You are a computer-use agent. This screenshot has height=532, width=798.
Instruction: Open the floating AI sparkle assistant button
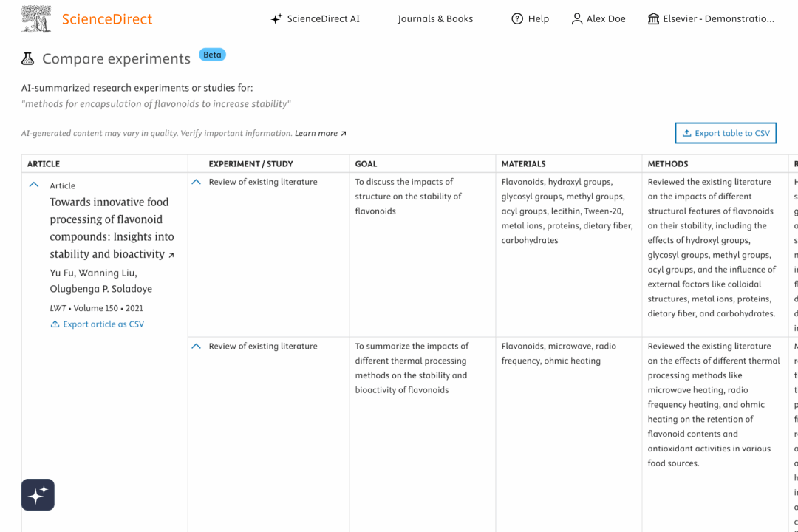coord(38,494)
